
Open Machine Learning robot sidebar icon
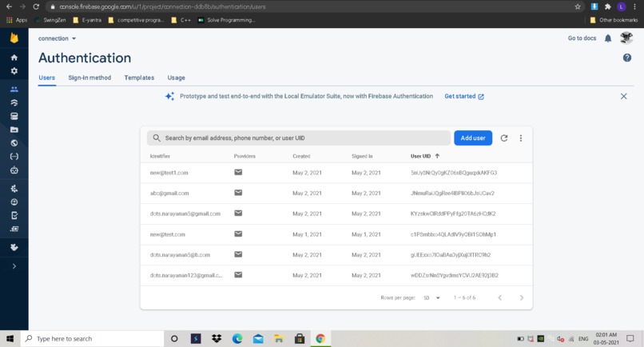click(x=14, y=170)
